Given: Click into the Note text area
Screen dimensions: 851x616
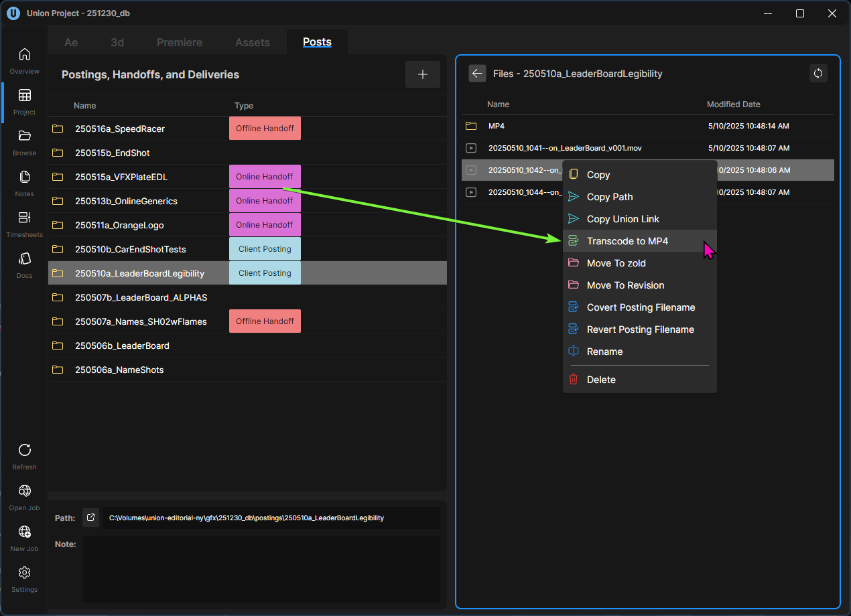Looking at the screenshot, I should [262, 568].
